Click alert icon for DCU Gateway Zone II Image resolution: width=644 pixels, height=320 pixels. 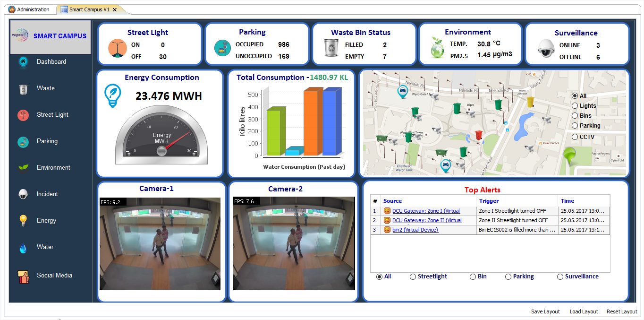pos(387,220)
